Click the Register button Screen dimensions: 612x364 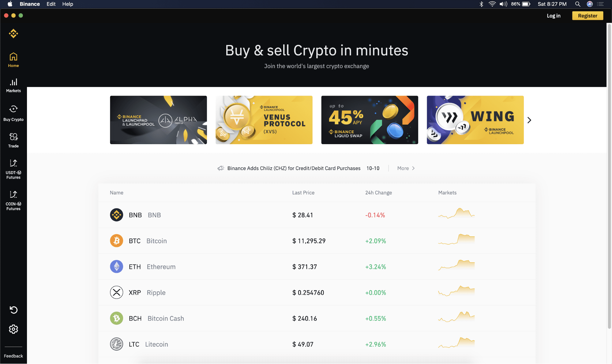coord(587,16)
